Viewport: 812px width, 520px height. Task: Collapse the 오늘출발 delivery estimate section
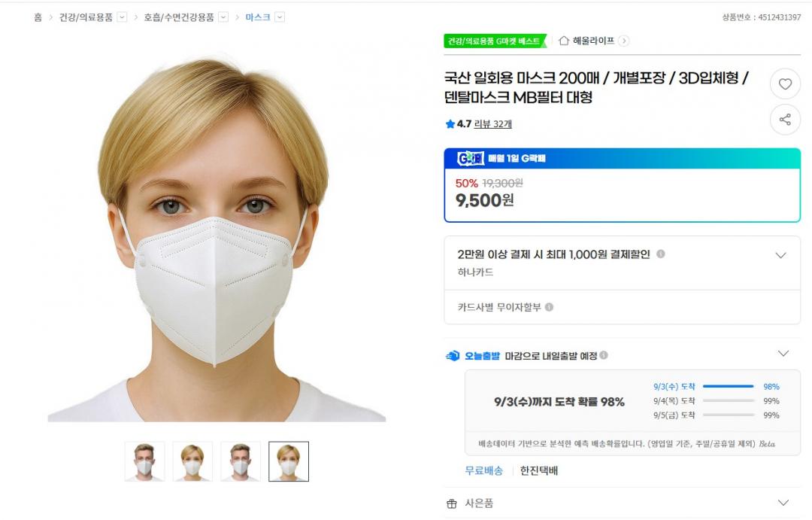pyautogui.click(x=783, y=354)
